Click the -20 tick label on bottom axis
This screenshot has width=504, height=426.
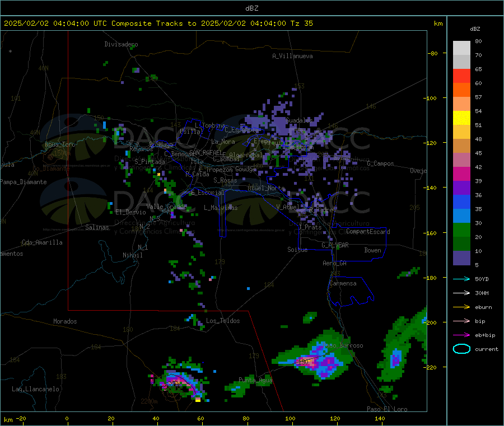coord(21,418)
